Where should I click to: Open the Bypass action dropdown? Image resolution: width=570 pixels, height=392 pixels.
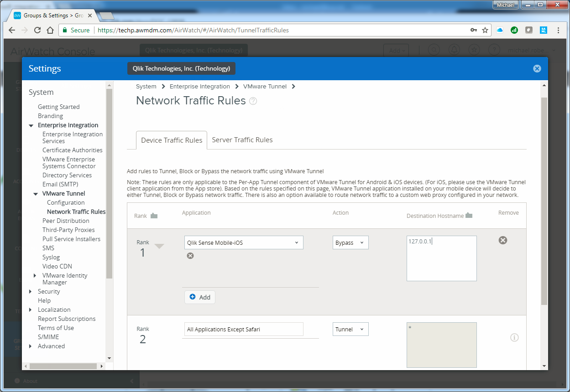[x=350, y=242]
